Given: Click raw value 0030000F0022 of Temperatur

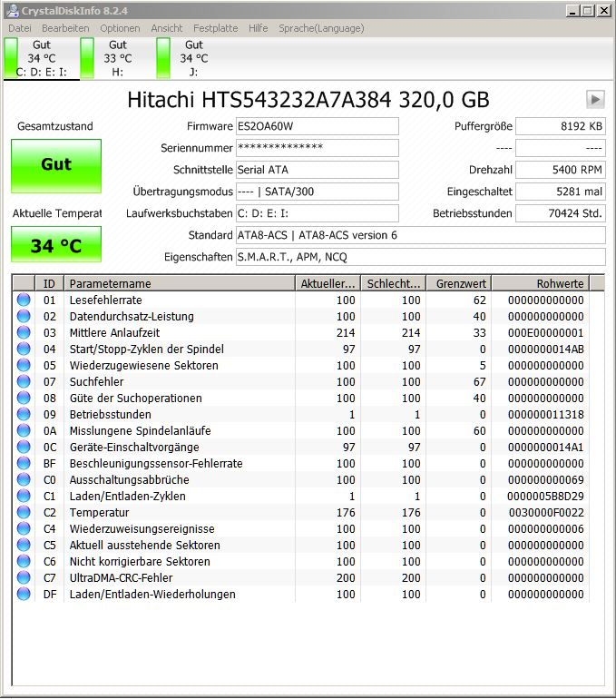Looking at the screenshot, I should pyautogui.click(x=546, y=513).
